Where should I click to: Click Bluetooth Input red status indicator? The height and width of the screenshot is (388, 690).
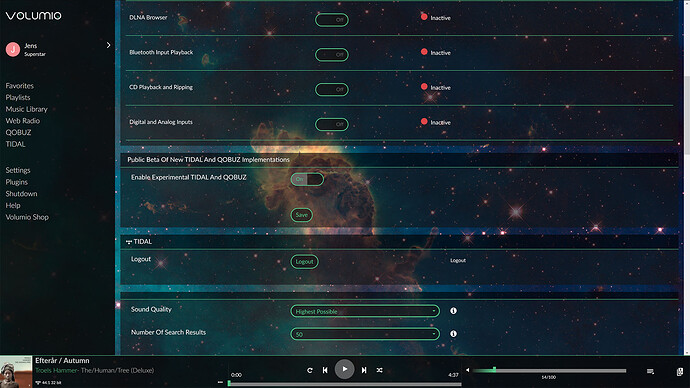(424, 52)
